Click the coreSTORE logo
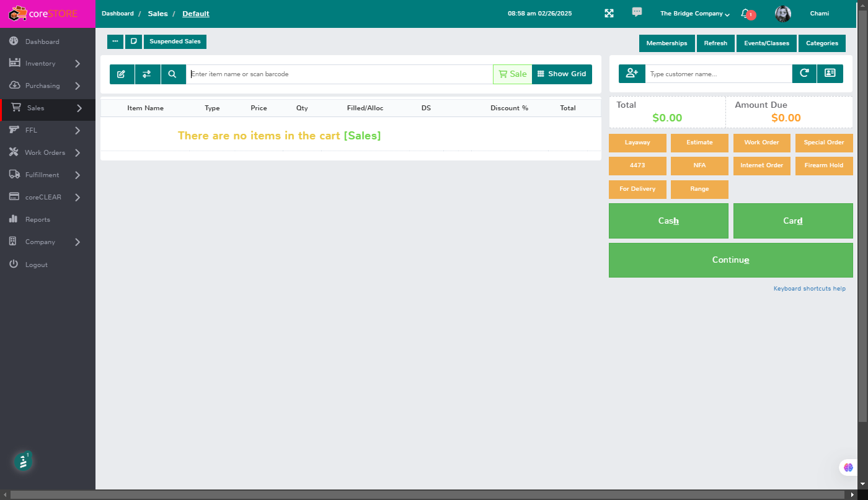Viewport: 868px width, 500px height. click(x=43, y=13)
